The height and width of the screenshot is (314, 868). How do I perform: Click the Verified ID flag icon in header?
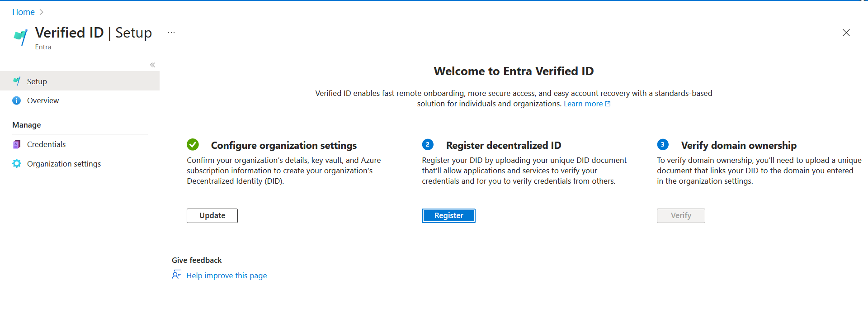point(21,37)
